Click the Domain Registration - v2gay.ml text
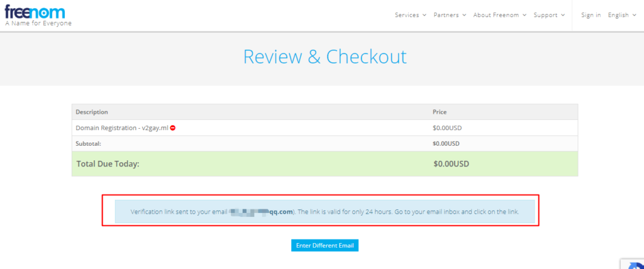Viewport: 644px width, 269px height. tap(122, 128)
